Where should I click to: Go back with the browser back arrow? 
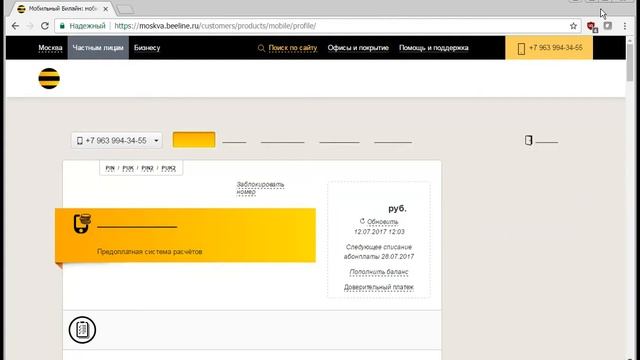pyautogui.click(x=15, y=26)
